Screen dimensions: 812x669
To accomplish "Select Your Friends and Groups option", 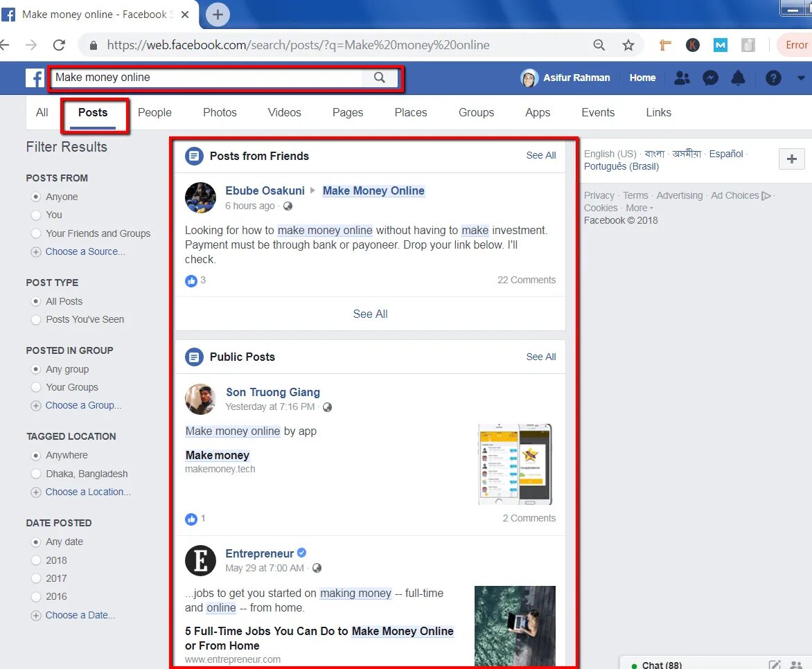I will (x=36, y=233).
